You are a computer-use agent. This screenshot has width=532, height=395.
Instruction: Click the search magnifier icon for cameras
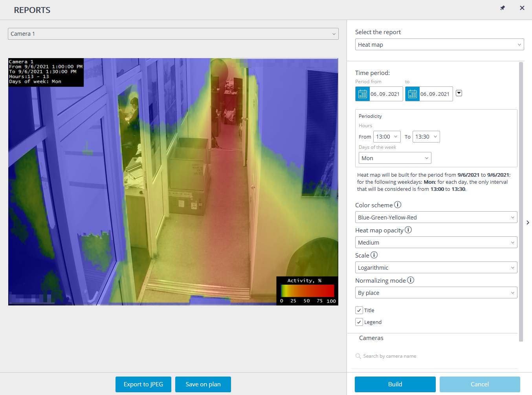(x=358, y=356)
